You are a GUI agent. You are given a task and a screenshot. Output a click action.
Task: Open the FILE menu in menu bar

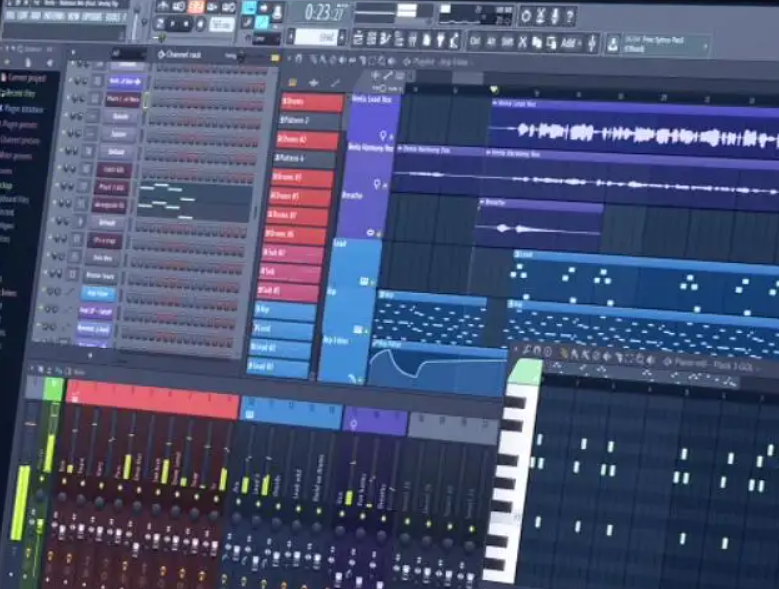[9, 16]
